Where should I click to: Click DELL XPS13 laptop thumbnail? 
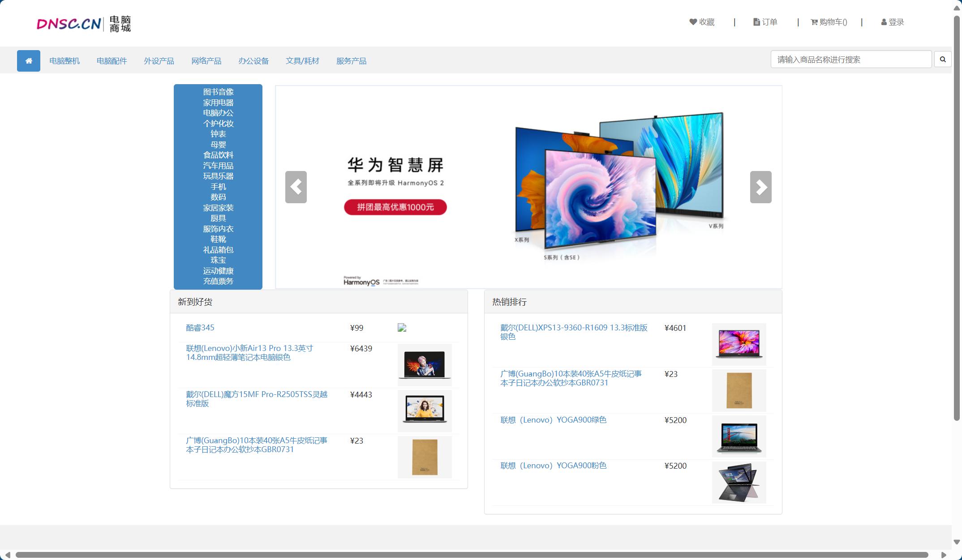click(x=739, y=344)
